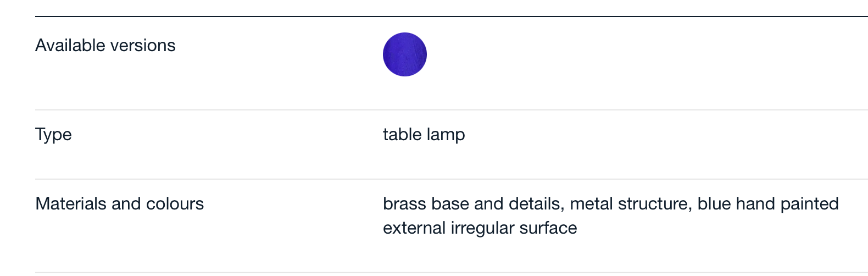This screenshot has height=276, width=868.
Task: Select the blue colour version swatch
Action: (405, 54)
